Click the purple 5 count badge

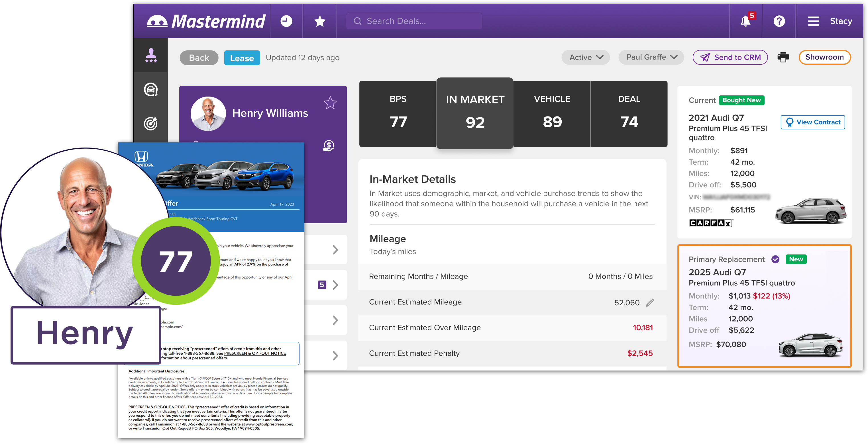click(322, 285)
